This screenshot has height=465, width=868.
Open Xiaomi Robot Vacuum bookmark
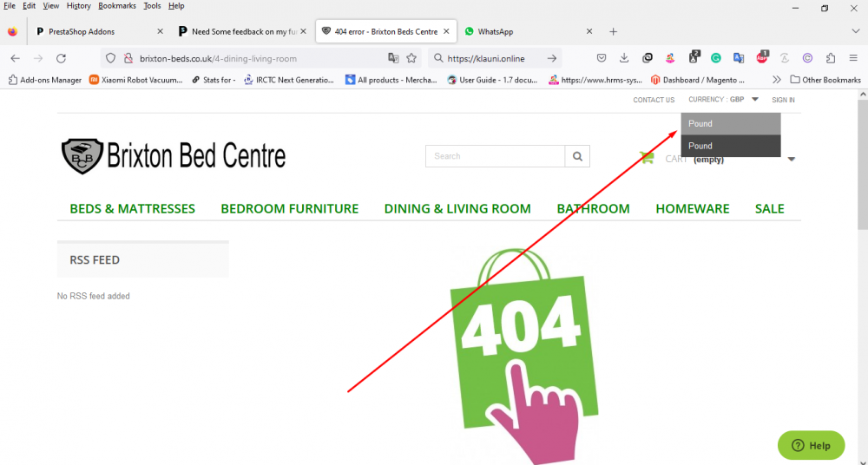point(135,80)
